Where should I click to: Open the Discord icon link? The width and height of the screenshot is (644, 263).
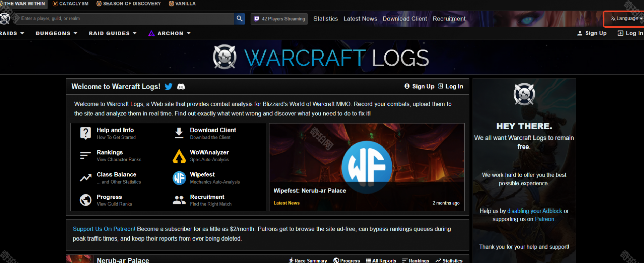tap(181, 87)
